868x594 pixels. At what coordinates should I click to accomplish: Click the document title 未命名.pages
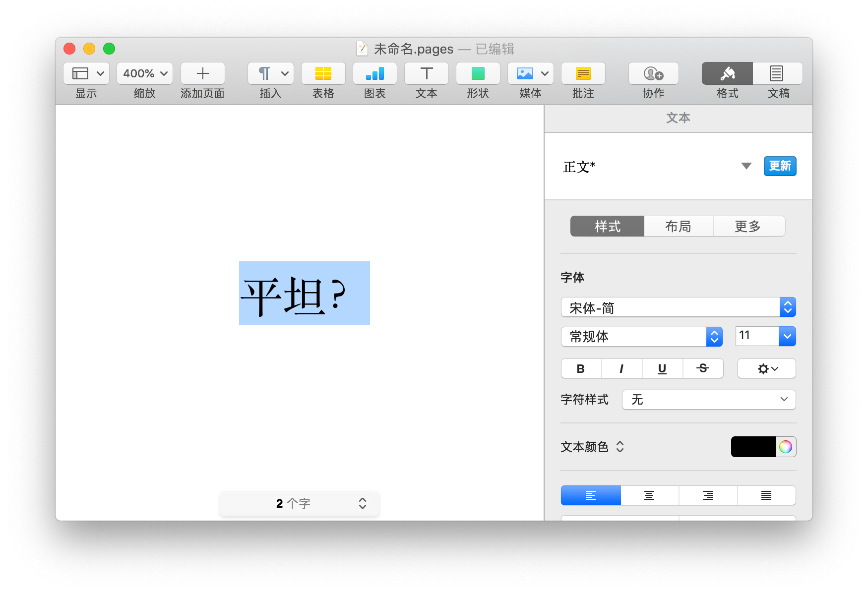point(414,49)
